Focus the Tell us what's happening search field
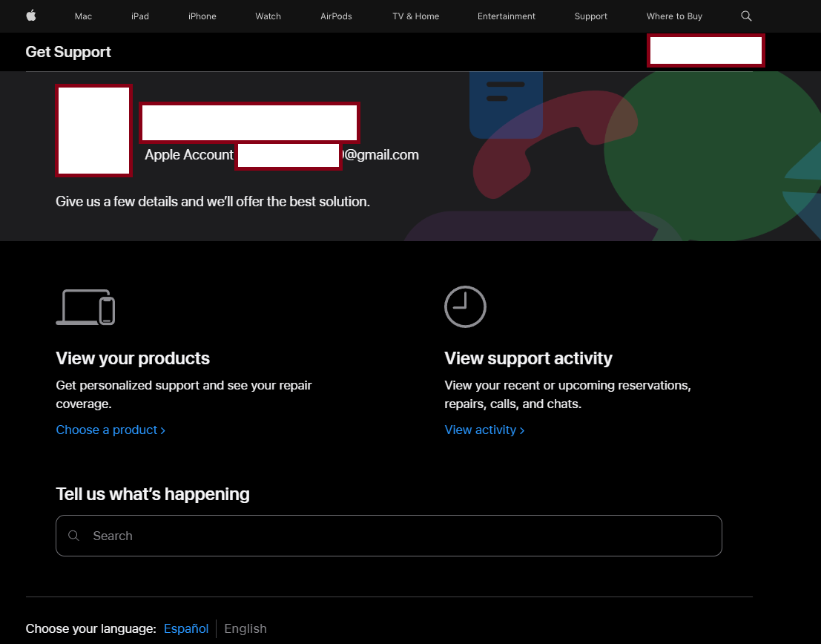Screen dimensions: 821x644 point(389,536)
